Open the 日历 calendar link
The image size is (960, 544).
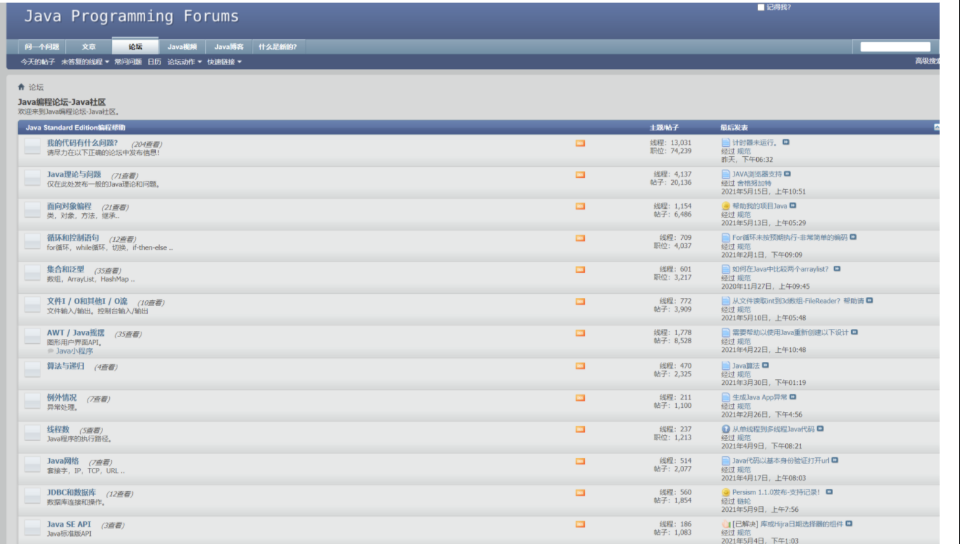[x=154, y=62]
